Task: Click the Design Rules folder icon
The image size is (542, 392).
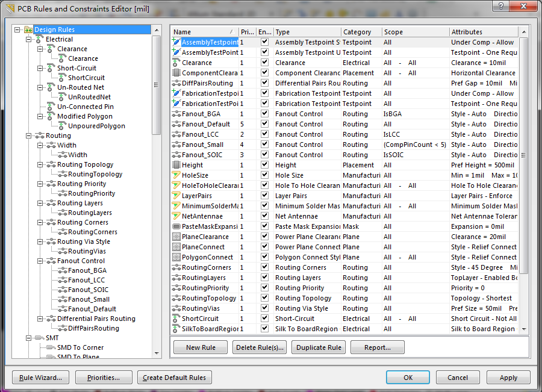Action: click(x=28, y=30)
